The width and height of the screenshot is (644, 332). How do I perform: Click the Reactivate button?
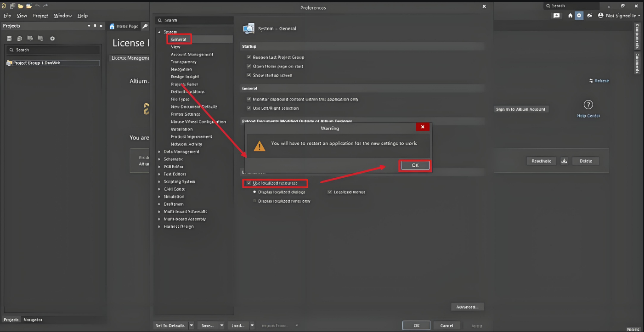tap(541, 161)
